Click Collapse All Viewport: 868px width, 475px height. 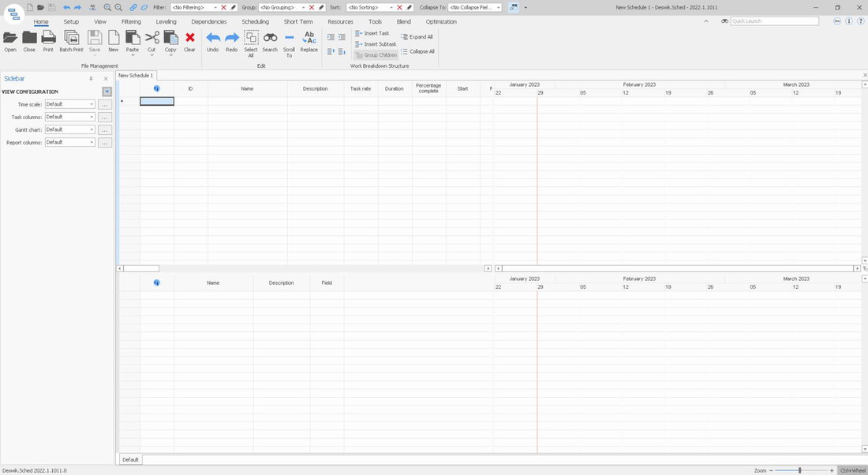tap(418, 51)
